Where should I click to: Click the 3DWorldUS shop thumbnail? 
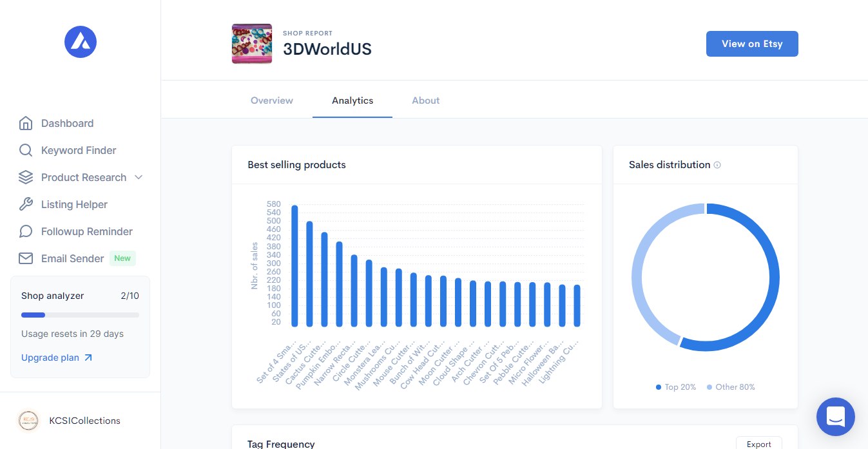pyautogui.click(x=252, y=44)
